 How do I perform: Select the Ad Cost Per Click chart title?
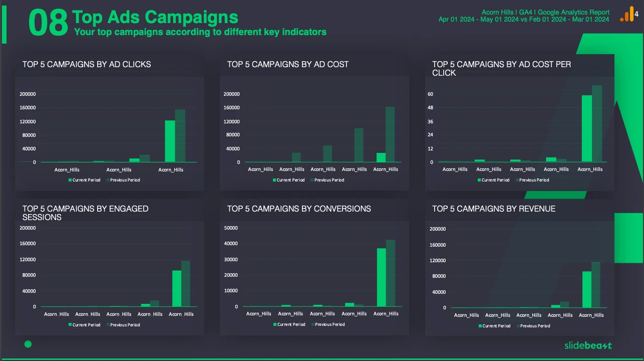(501, 69)
